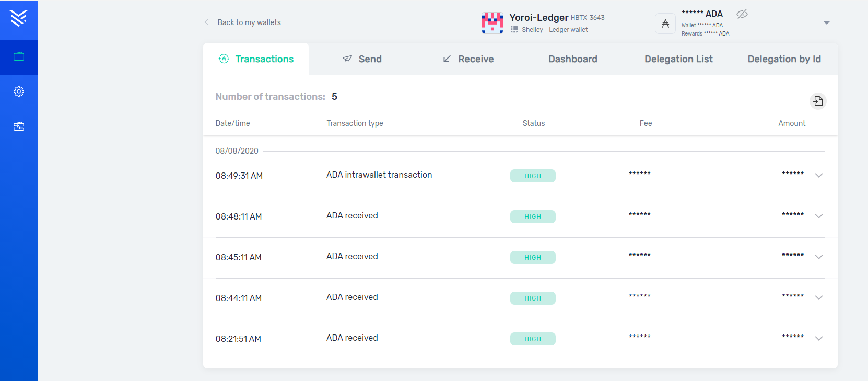Screen dimensions: 868x381
Task: Expand the 08:49:31 AM intrawallet transaction
Action: [819, 176]
